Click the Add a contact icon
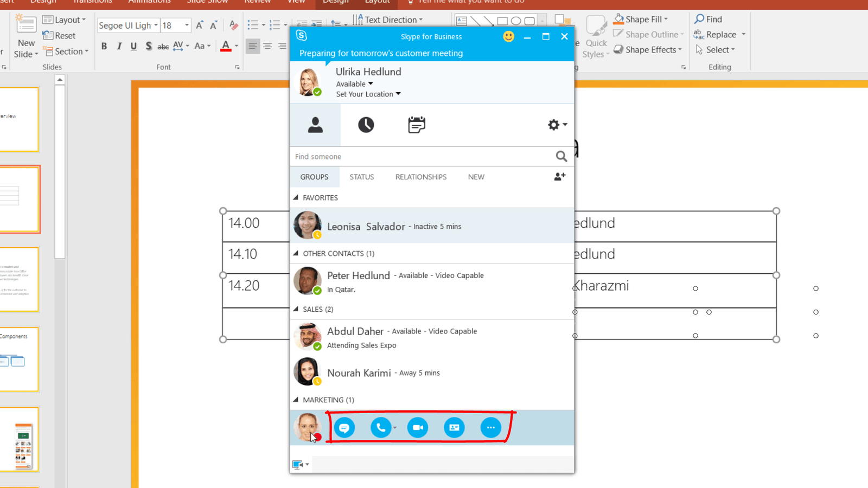 click(559, 177)
